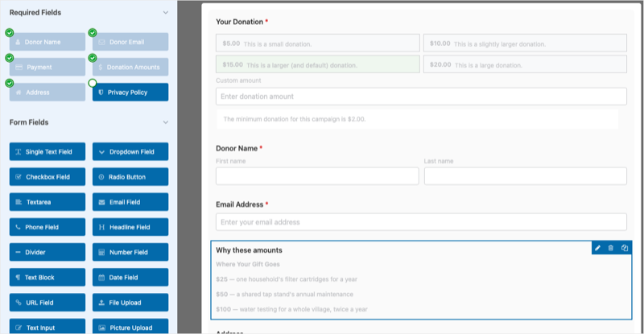
Task: Click the green checkmark badge on Donor Name
Action: (10, 33)
